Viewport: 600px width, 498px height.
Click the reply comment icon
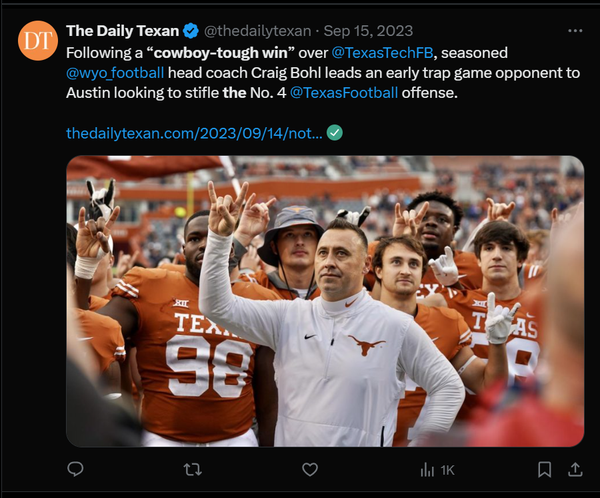point(75,469)
